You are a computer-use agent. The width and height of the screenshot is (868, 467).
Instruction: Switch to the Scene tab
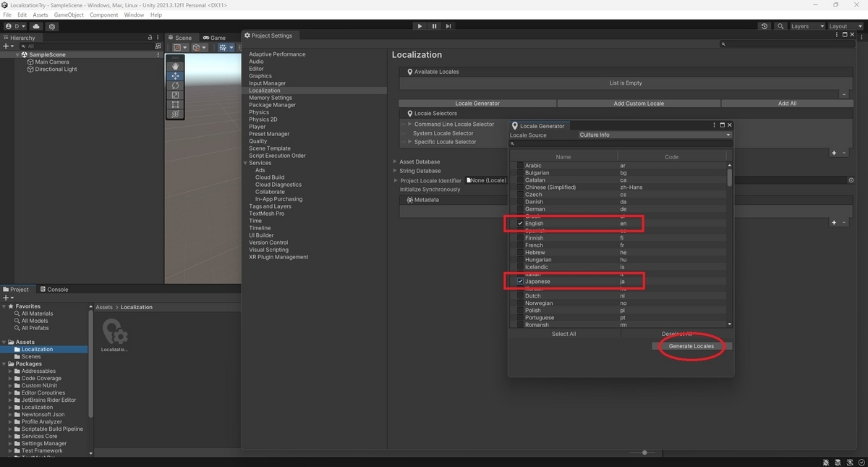(180, 37)
